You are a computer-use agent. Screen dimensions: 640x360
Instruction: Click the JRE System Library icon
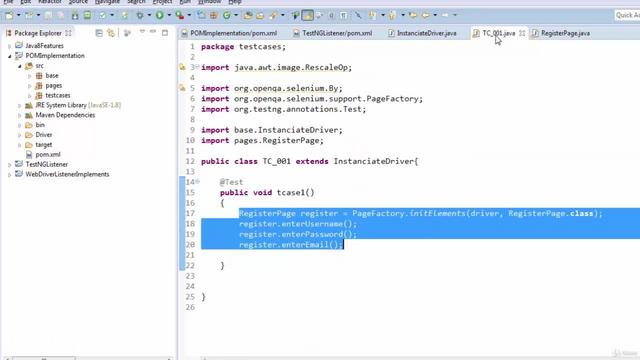click(x=29, y=105)
